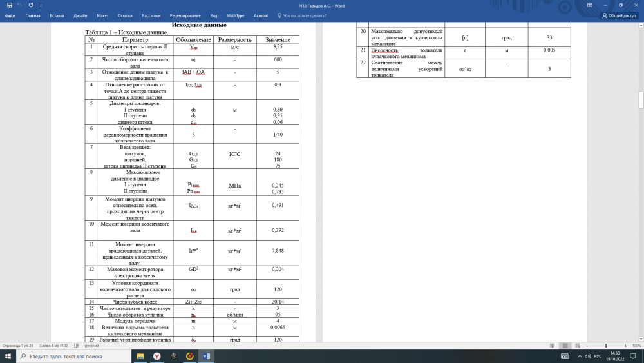Repeat the last action with redo icon

(x=31, y=5)
